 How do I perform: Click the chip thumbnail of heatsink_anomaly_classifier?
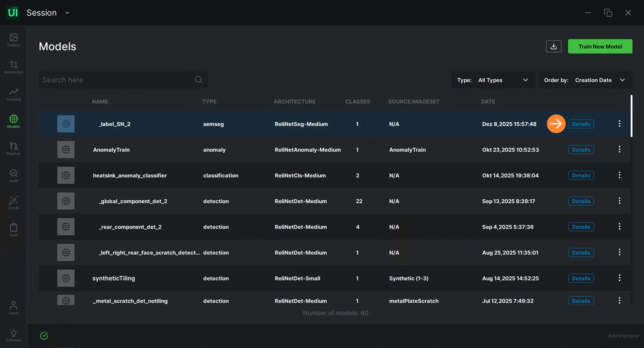pyautogui.click(x=66, y=175)
